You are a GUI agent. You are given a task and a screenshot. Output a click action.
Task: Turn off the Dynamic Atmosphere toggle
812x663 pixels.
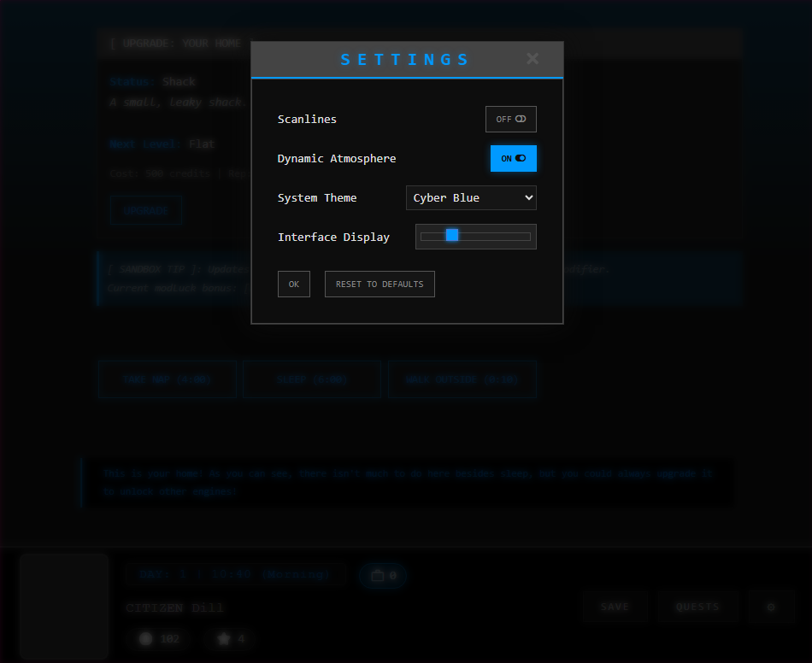513,158
